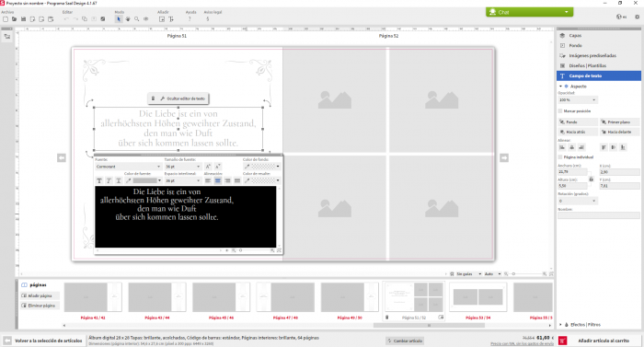This screenshot has width=644, height=347.
Task: Collapse the Aspecto section
Action: point(560,87)
